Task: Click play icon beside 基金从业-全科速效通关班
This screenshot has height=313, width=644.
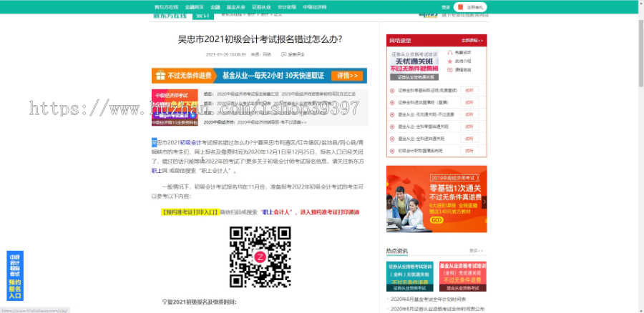Action: coord(392,139)
